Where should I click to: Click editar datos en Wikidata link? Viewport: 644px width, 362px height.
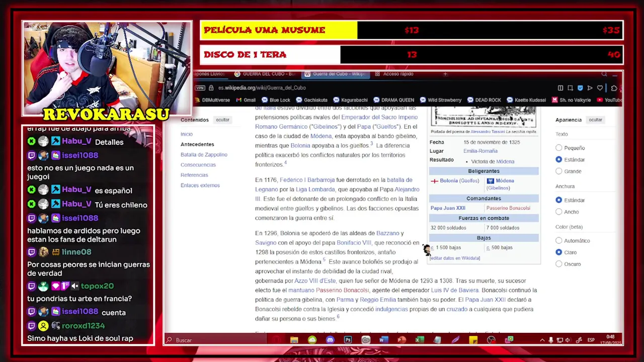click(455, 258)
